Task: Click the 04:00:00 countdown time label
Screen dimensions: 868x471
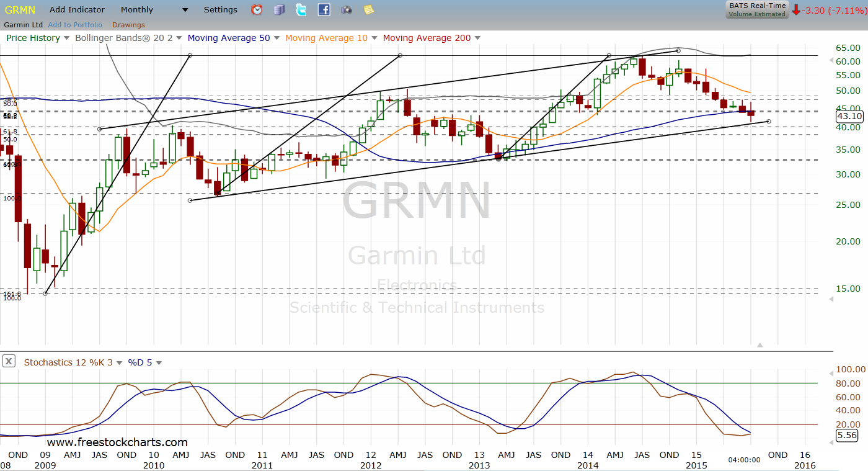Action: 744,460
